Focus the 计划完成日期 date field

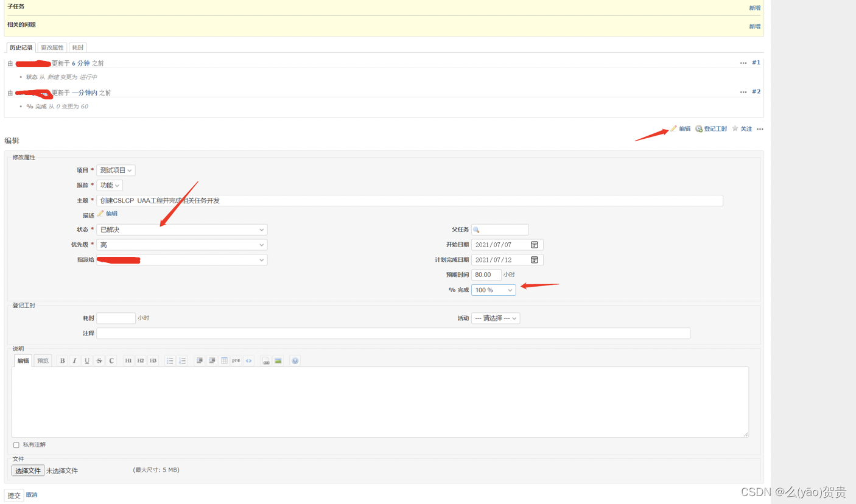click(x=507, y=260)
